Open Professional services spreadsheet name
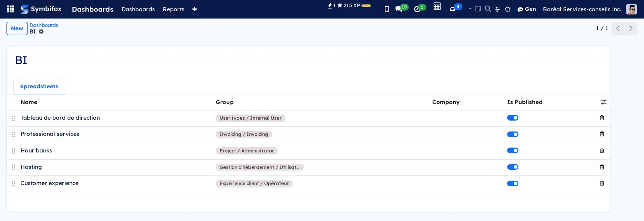This screenshot has height=221, width=644. pyautogui.click(x=50, y=134)
